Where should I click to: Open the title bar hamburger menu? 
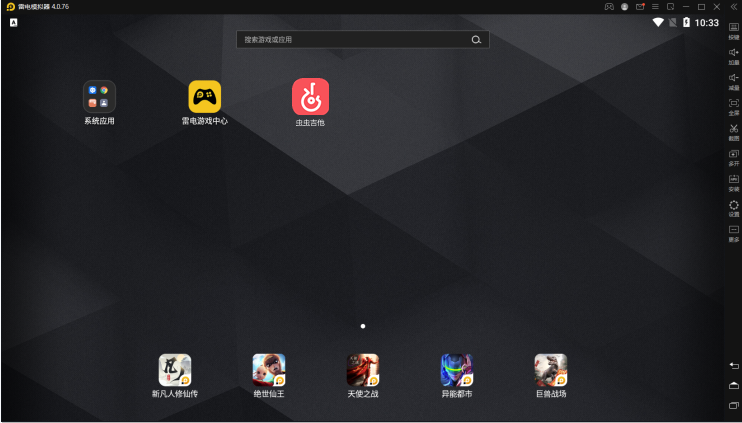coord(655,6)
